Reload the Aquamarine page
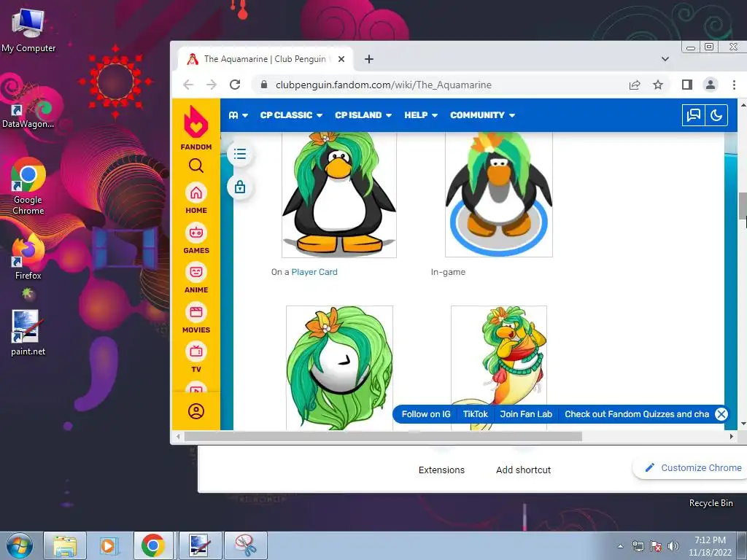The height and width of the screenshot is (560, 747). click(235, 85)
